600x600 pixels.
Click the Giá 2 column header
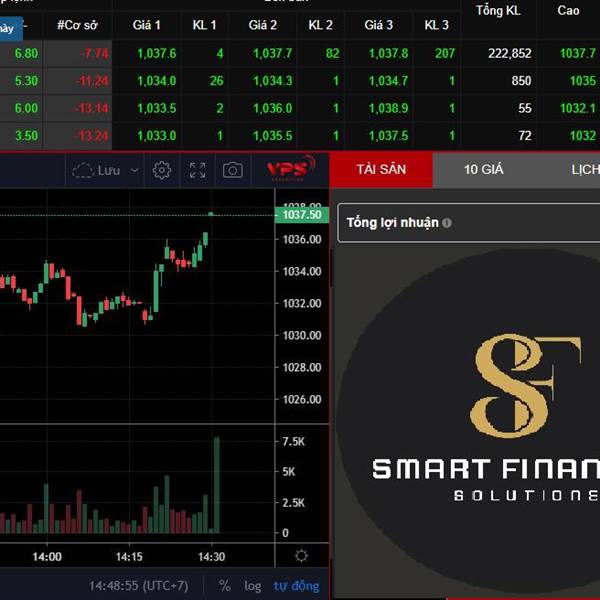pyautogui.click(x=262, y=25)
